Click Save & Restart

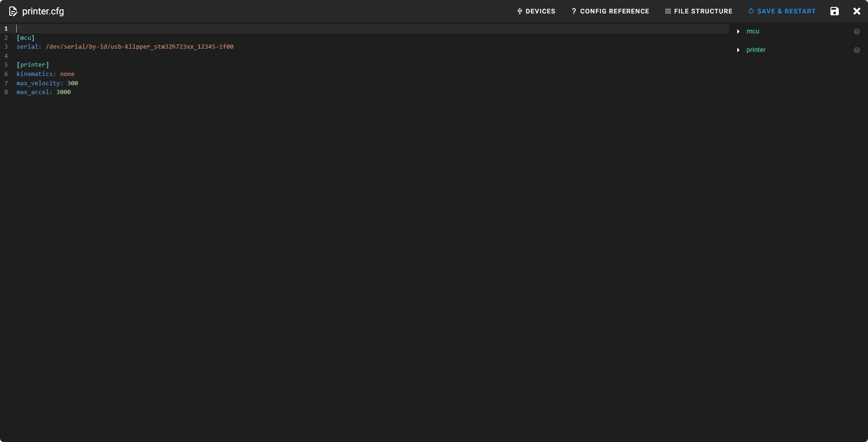[x=782, y=11]
